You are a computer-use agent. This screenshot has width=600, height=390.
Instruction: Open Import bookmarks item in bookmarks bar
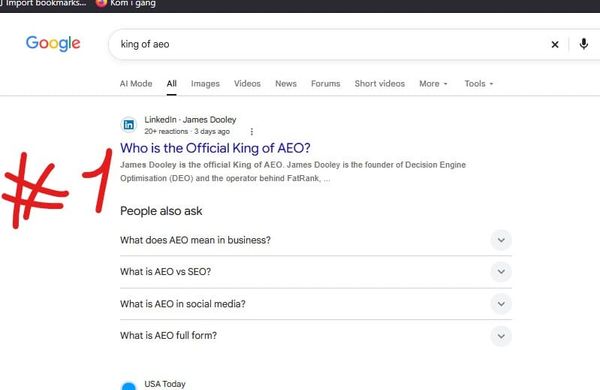pyautogui.click(x=43, y=3)
